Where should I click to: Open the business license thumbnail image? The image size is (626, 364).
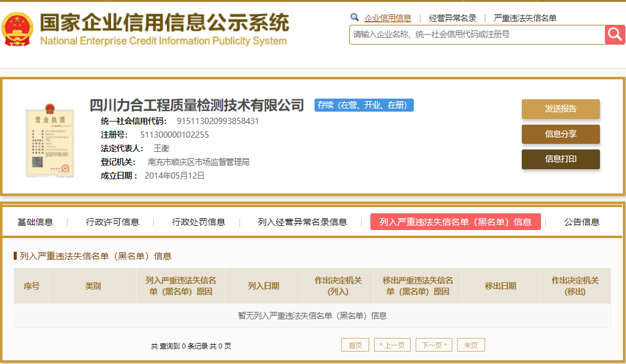pyautogui.click(x=50, y=140)
